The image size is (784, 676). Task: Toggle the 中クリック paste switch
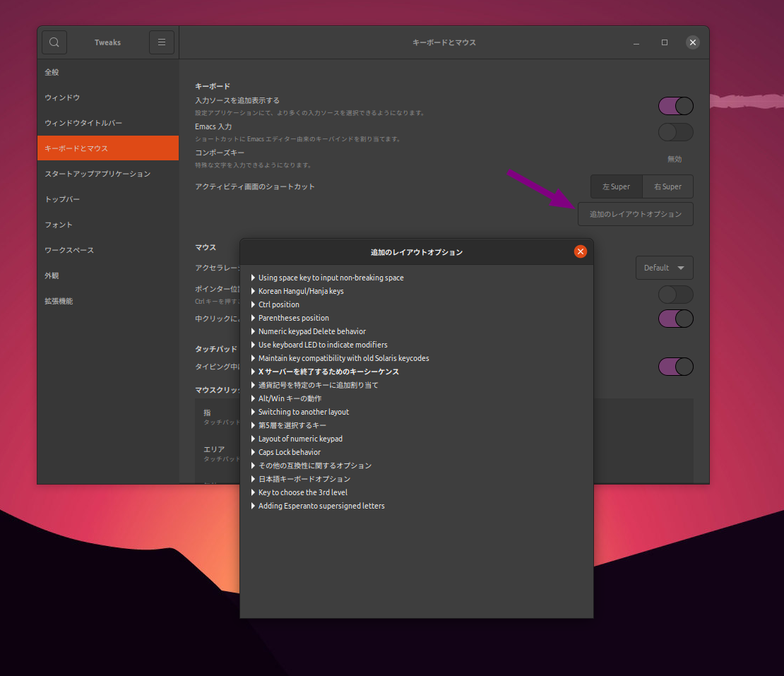[675, 319]
